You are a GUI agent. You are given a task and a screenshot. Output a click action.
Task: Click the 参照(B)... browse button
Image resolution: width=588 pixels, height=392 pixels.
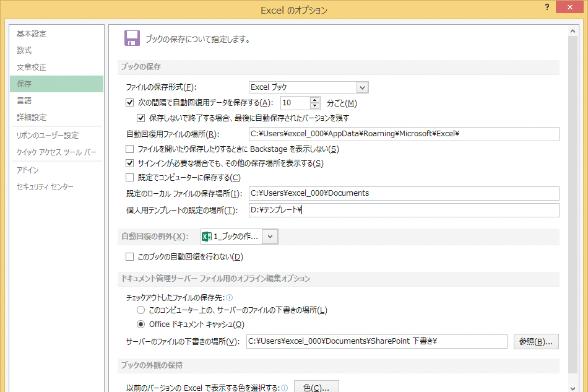tap(536, 342)
